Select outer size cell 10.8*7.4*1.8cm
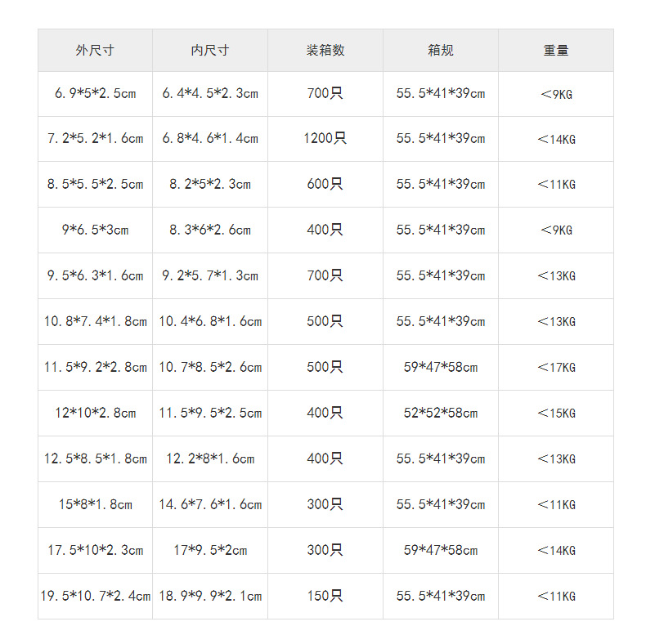 pyautogui.click(x=95, y=322)
